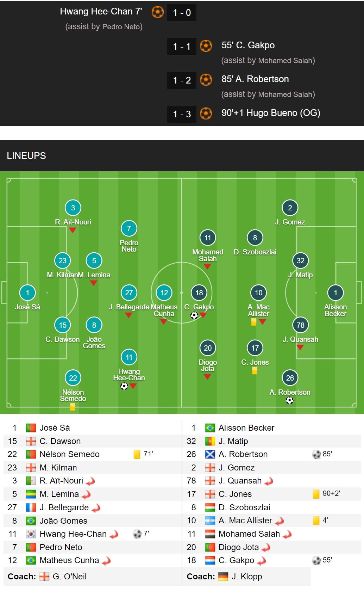Image resolution: width=364 pixels, height=591 pixels.
Task: Click coach G. O'Neil's name
Action: (70, 577)
